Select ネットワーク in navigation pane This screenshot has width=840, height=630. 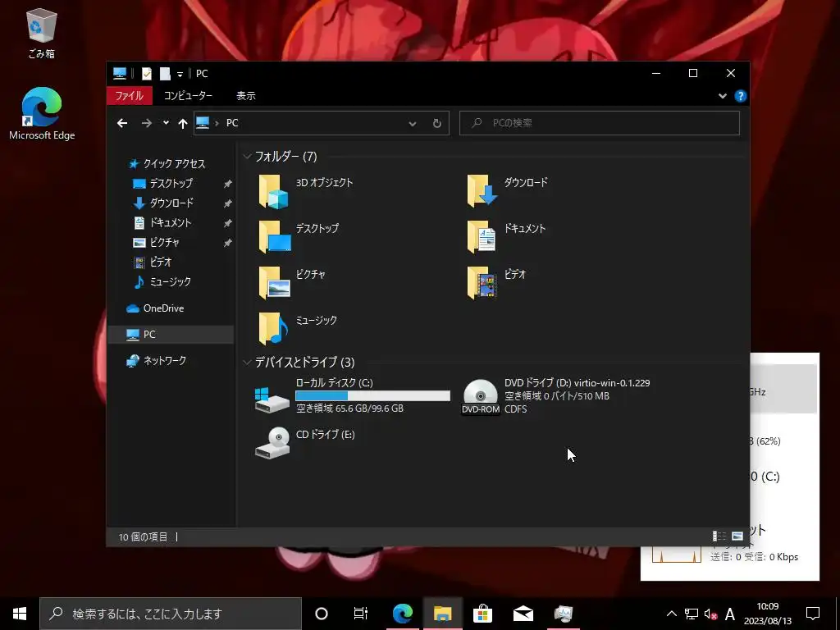pyautogui.click(x=157, y=361)
